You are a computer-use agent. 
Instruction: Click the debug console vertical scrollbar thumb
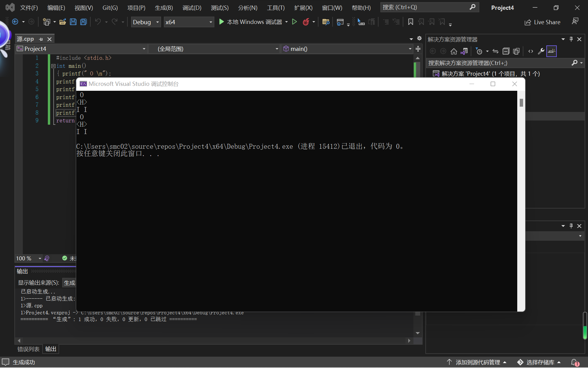tap(521, 103)
